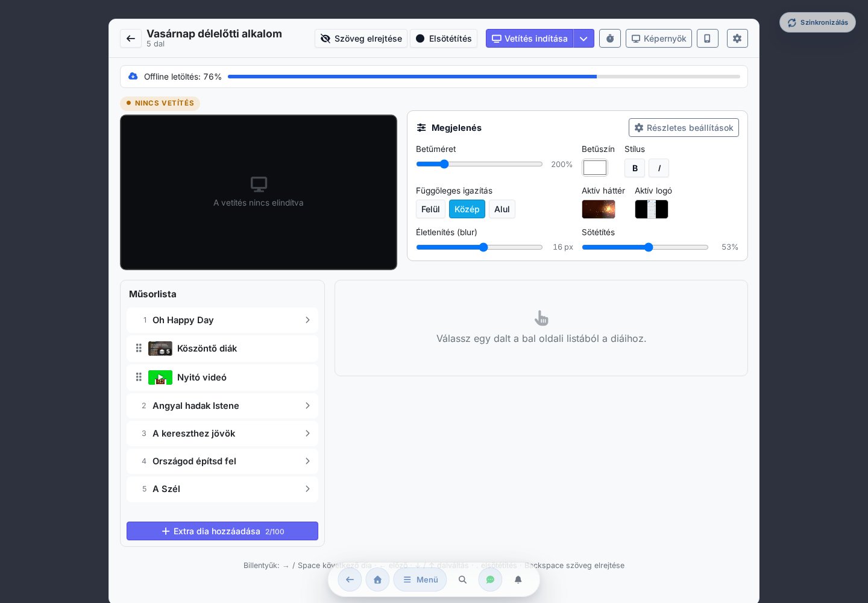Select Felül vertical alignment

pyautogui.click(x=430, y=209)
